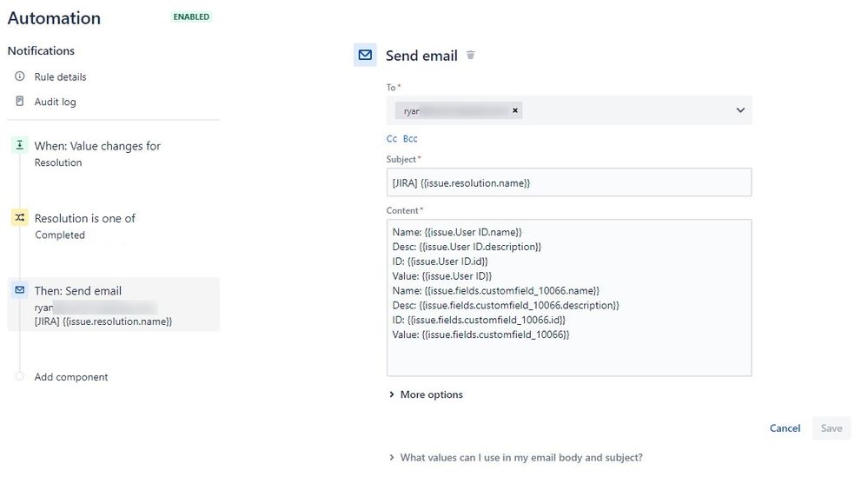Image resolution: width=868 pixels, height=477 pixels.
Task: Click into the Subject input field
Action: (x=569, y=182)
